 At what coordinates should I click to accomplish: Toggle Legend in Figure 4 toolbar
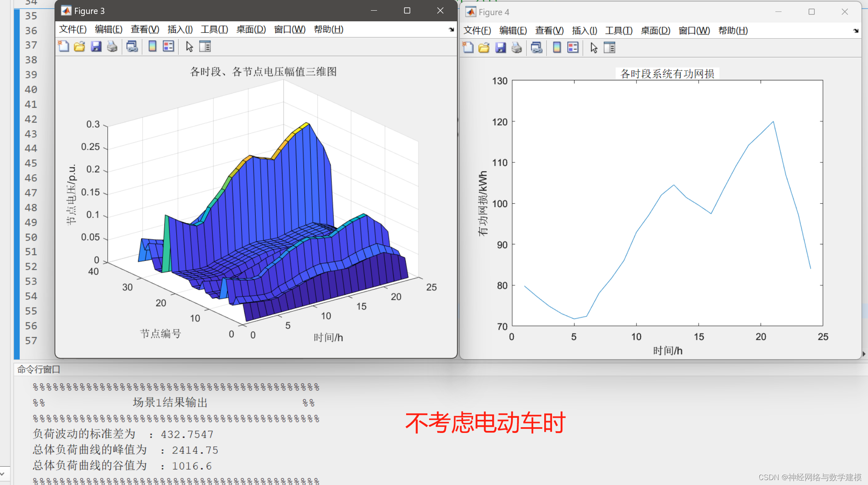pos(573,48)
